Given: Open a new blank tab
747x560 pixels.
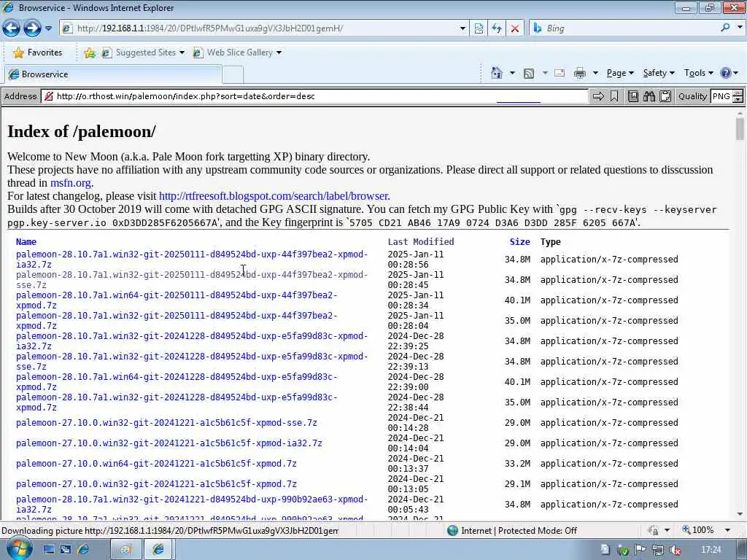Looking at the screenshot, I should [x=233, y=75].
